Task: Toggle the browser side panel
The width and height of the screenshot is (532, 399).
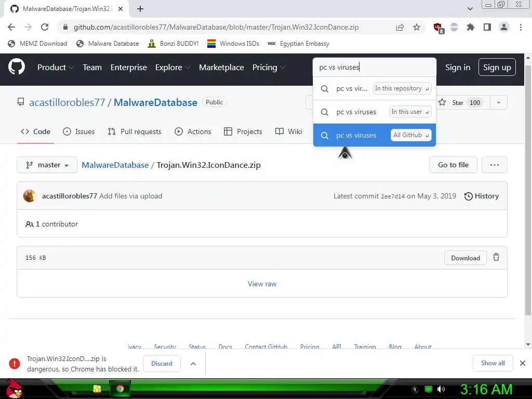Action: 487,27
